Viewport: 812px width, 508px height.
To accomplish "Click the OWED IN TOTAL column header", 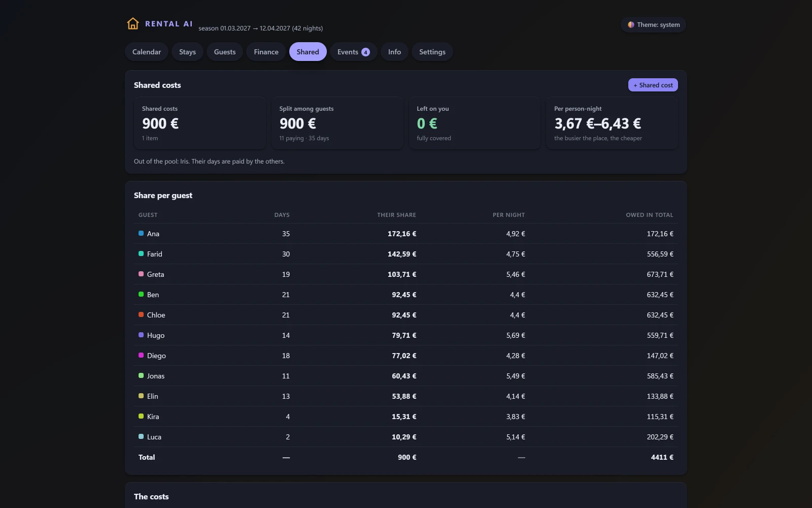I will click(x=650, y=215).
